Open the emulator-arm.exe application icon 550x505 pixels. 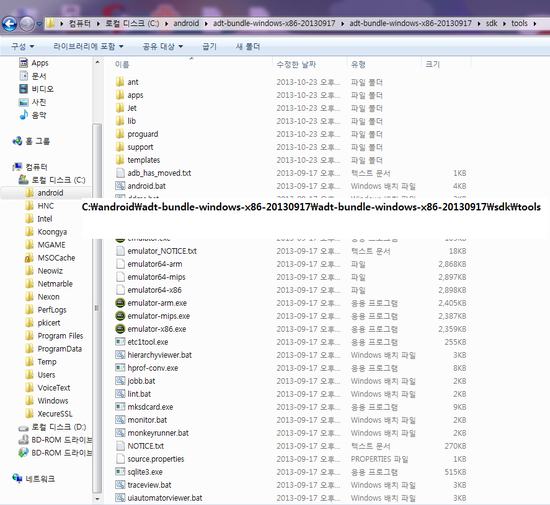(120, 303)
